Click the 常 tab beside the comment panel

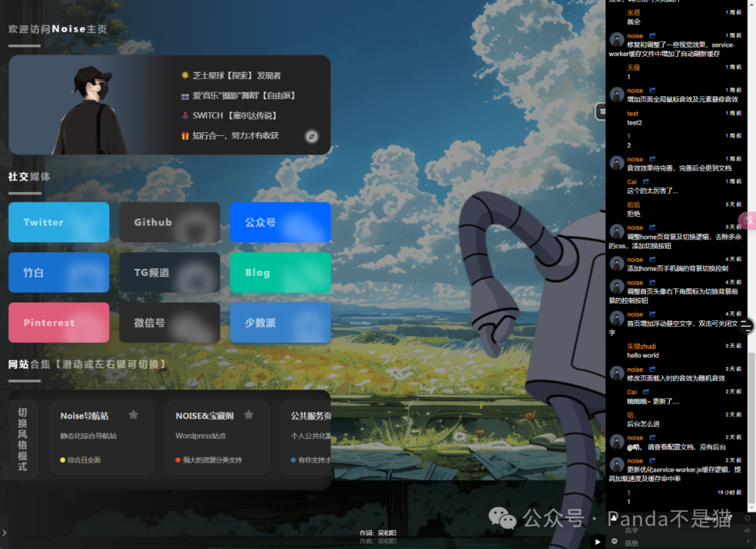[x=601, y=111]
